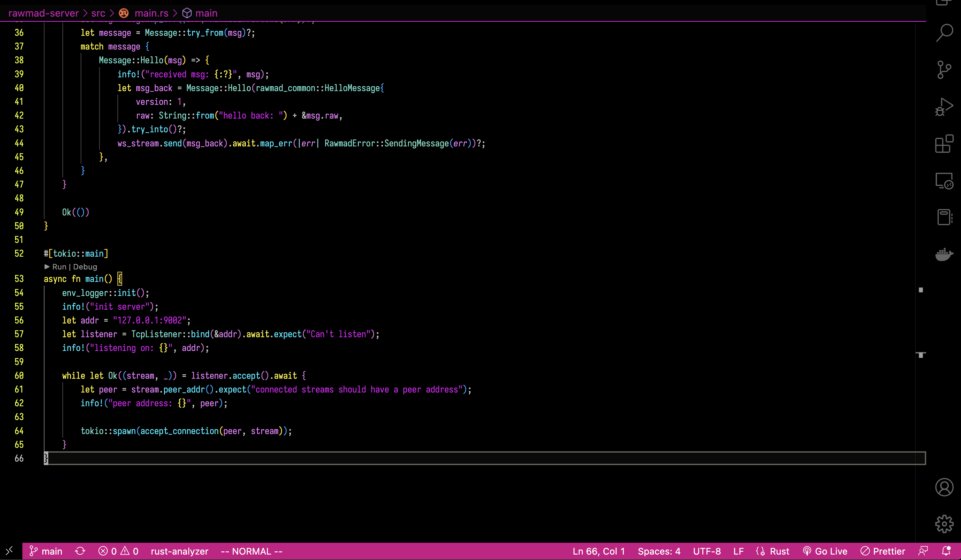
Task: Open the notebook-style panel icon in activity bar
Action: click(944, 218)
